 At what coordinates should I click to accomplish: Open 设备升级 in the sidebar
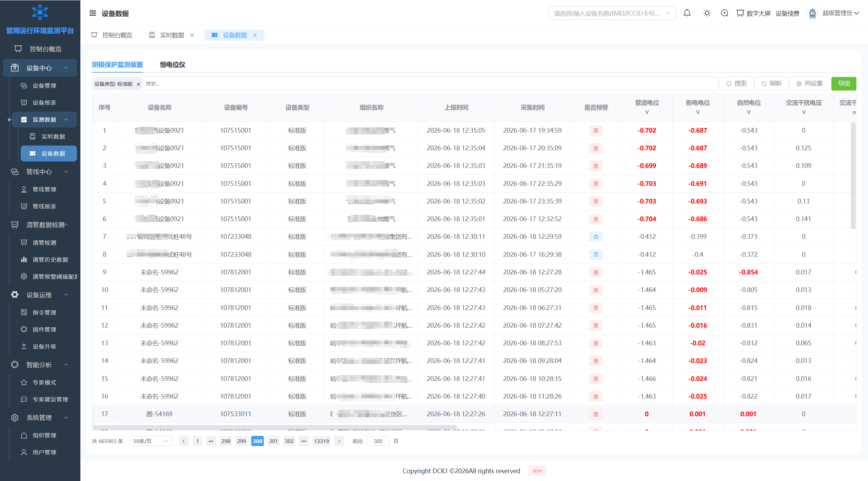[44, 346]
